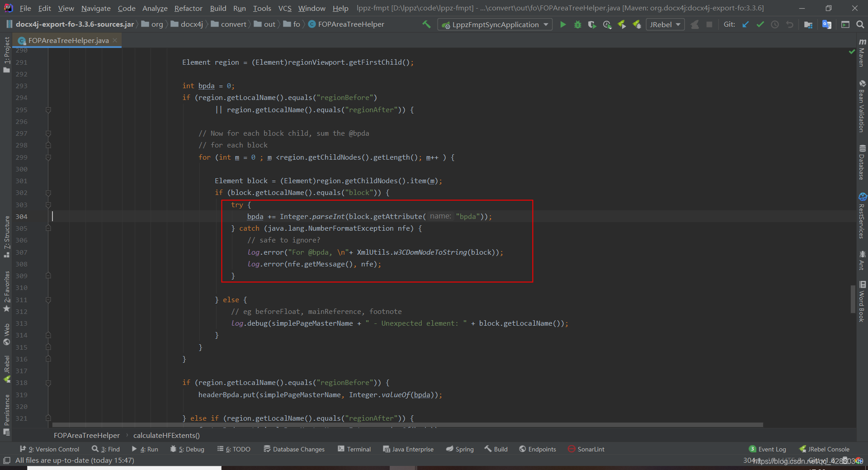The height and width of the screenshot is (470, 868).
Task: Update project from Git with blue arrow icon
Action: (x=745, y=24)
